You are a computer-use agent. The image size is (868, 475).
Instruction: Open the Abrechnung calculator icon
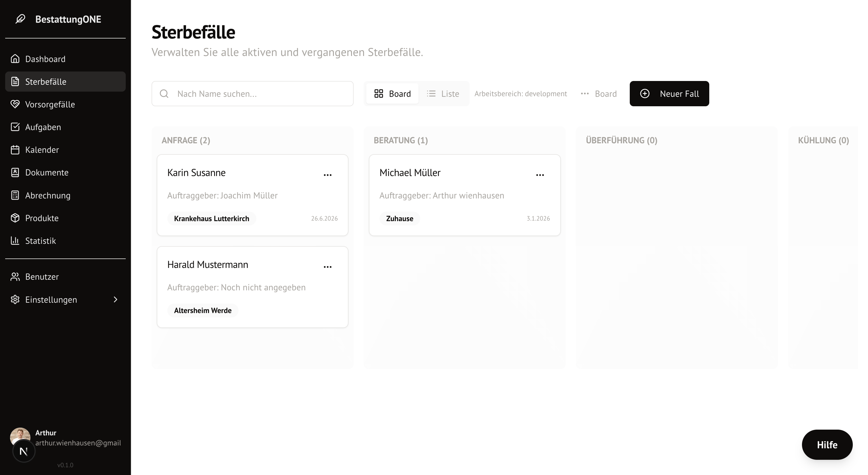click(15, 195)
